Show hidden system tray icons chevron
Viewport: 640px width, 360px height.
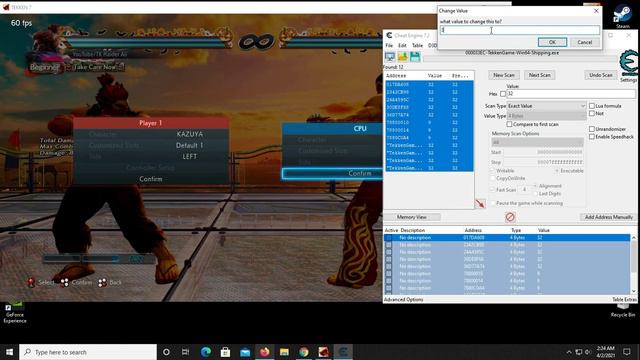(x=569, y=352)
